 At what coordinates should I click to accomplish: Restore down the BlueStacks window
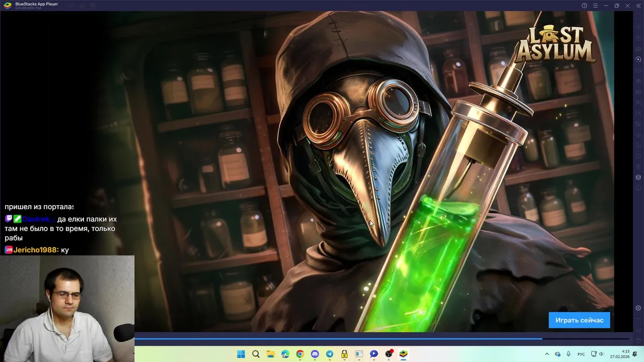(x=617, y=6)
